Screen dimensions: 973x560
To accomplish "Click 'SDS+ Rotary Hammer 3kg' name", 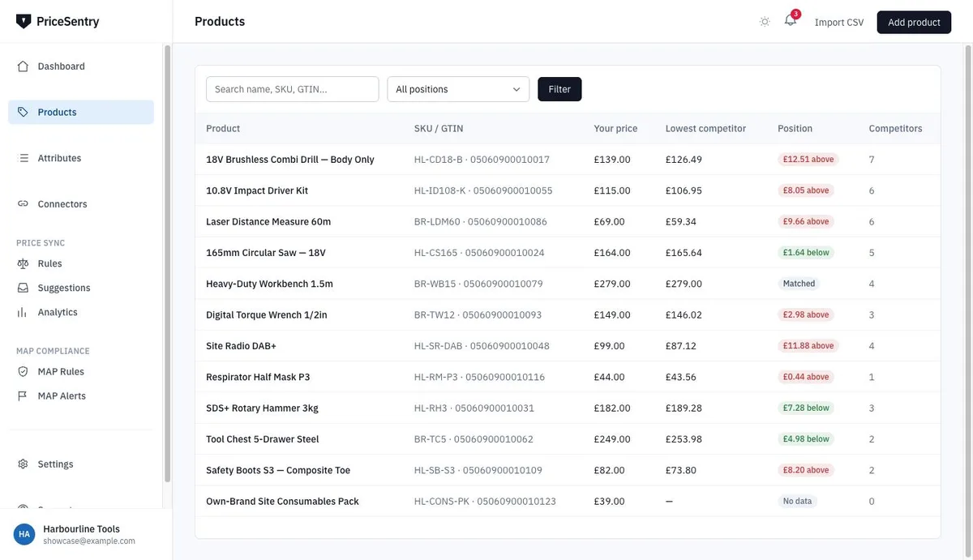I will pyautogui.click(x=262, y=408).
